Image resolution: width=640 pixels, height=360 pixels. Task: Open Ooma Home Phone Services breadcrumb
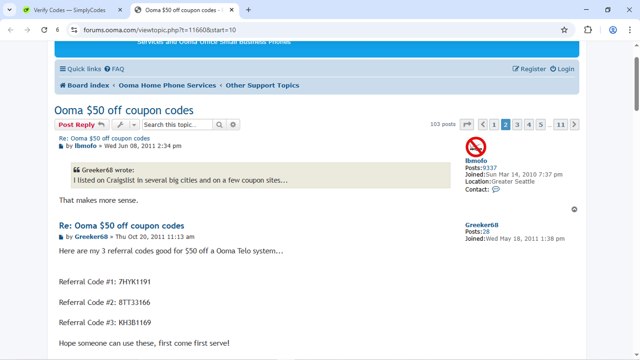(x=167, y=85)
